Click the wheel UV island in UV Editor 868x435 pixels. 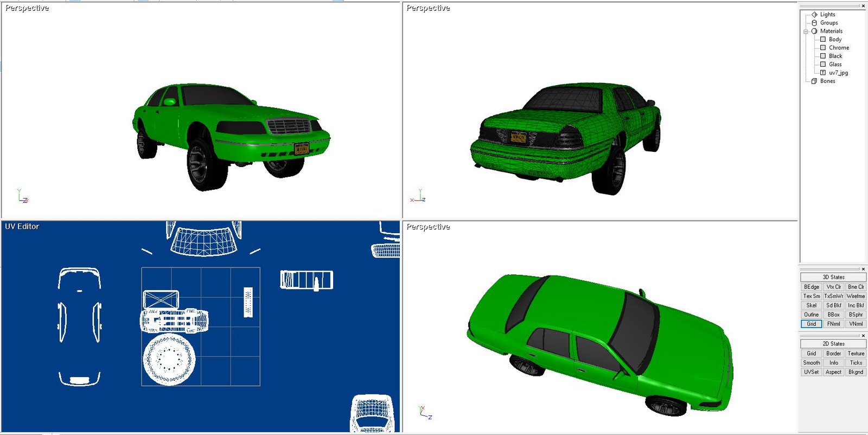pos(169,359)
